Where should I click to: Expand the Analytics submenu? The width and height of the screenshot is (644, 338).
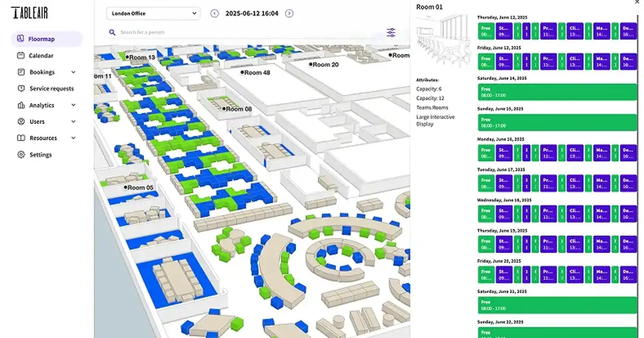[74, 105]
